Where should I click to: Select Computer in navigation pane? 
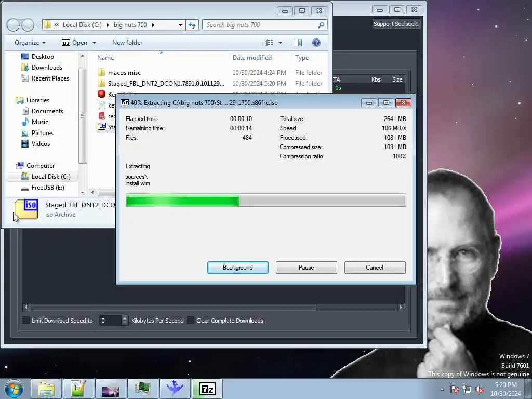35,166
